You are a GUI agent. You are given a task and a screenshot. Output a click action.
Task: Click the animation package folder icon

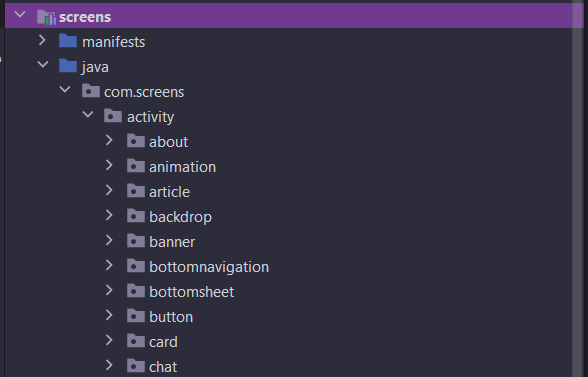(136, 166)
